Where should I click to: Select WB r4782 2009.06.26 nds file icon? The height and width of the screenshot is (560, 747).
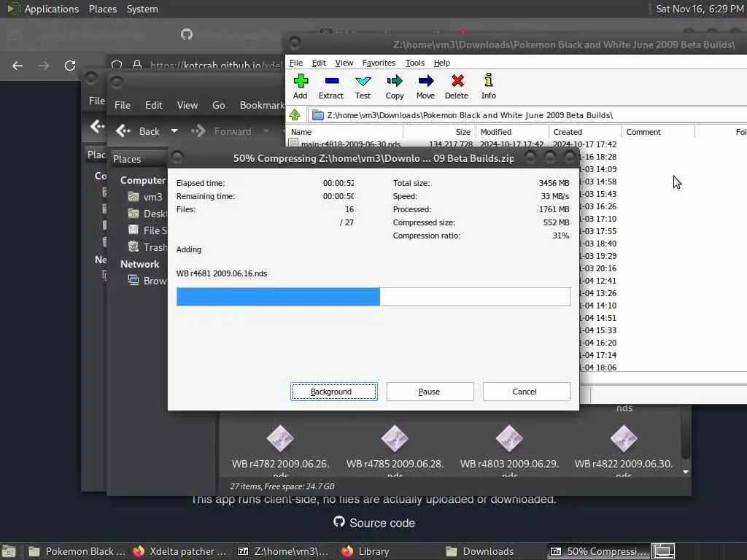[x=280, y=438]
